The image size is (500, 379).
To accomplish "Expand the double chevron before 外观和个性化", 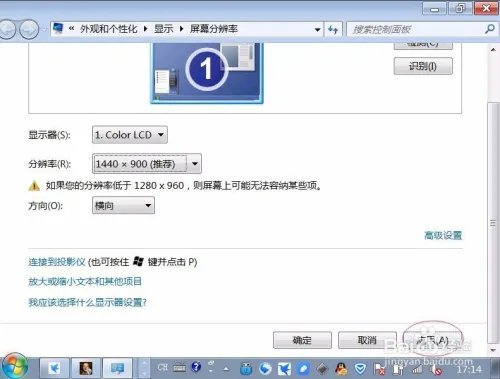I will pos(71,29).
